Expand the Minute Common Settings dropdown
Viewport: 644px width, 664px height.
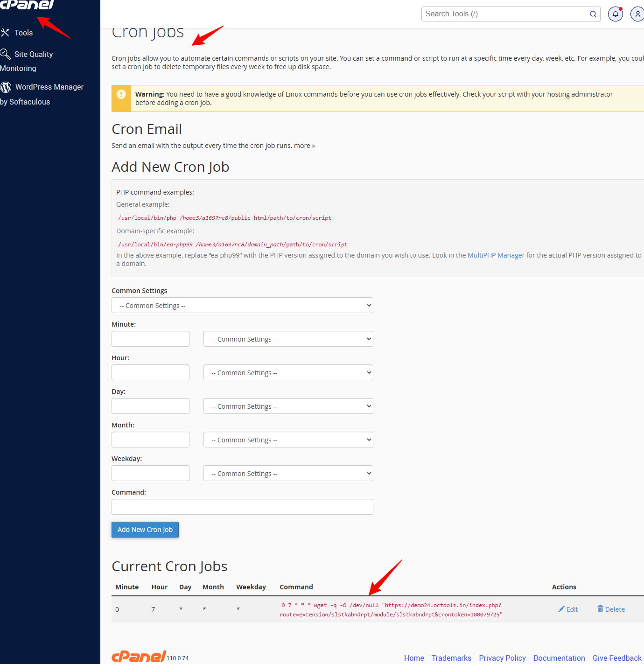[288, 339]
